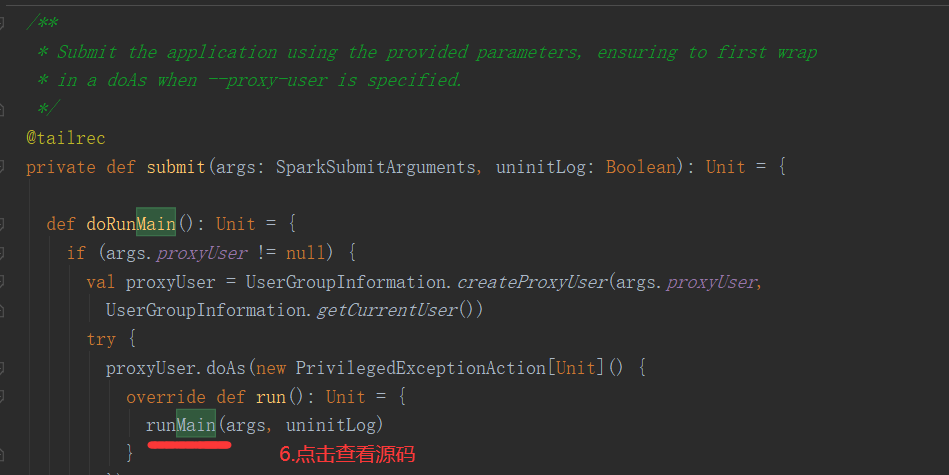Screen dimensions: 949x475
Task: Click createProxyUser method call
Action: click(532, 282)
